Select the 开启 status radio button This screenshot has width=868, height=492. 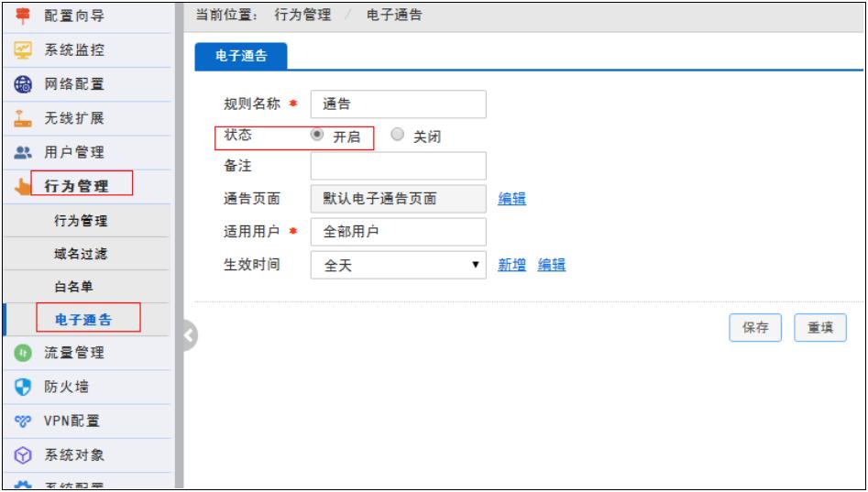(317, 135)
